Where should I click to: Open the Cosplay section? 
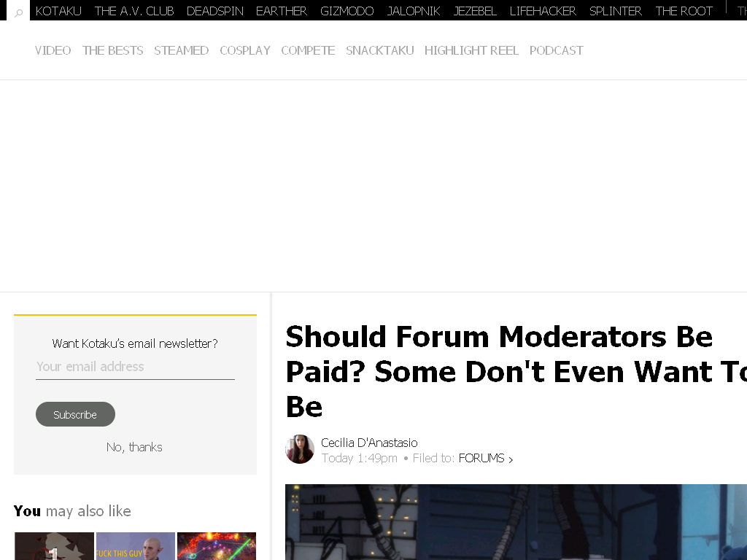tap(245, 50)
